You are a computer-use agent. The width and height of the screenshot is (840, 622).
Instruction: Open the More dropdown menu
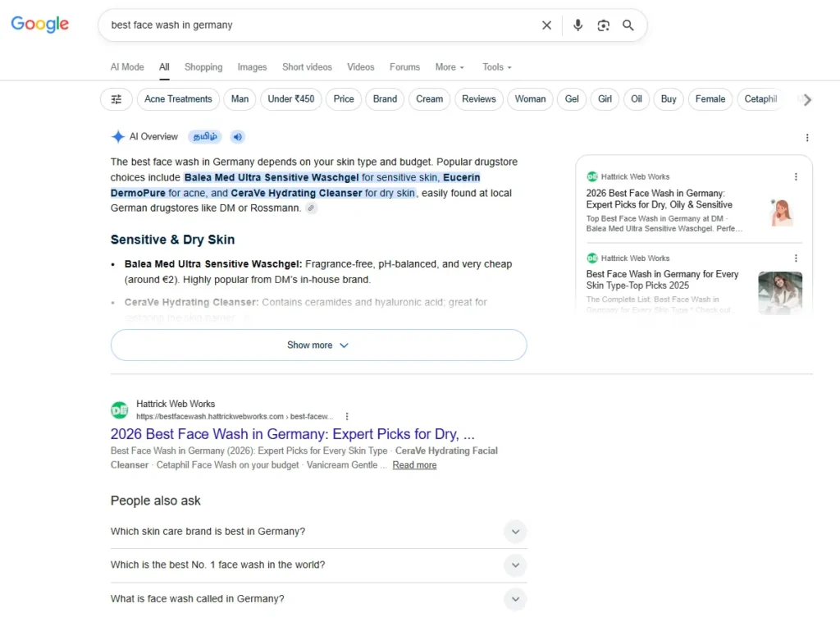click(x=450, y=67)
